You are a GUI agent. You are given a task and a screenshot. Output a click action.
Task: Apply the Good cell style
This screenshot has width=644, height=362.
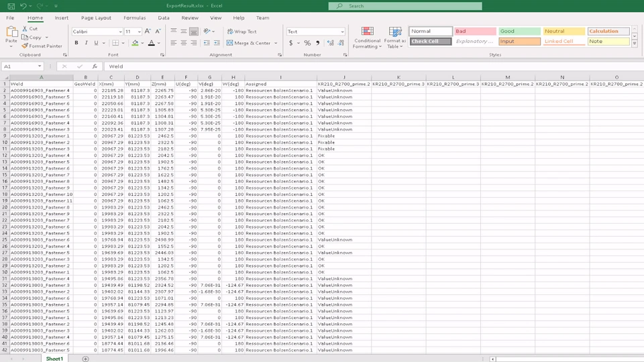tap(519, 32)
